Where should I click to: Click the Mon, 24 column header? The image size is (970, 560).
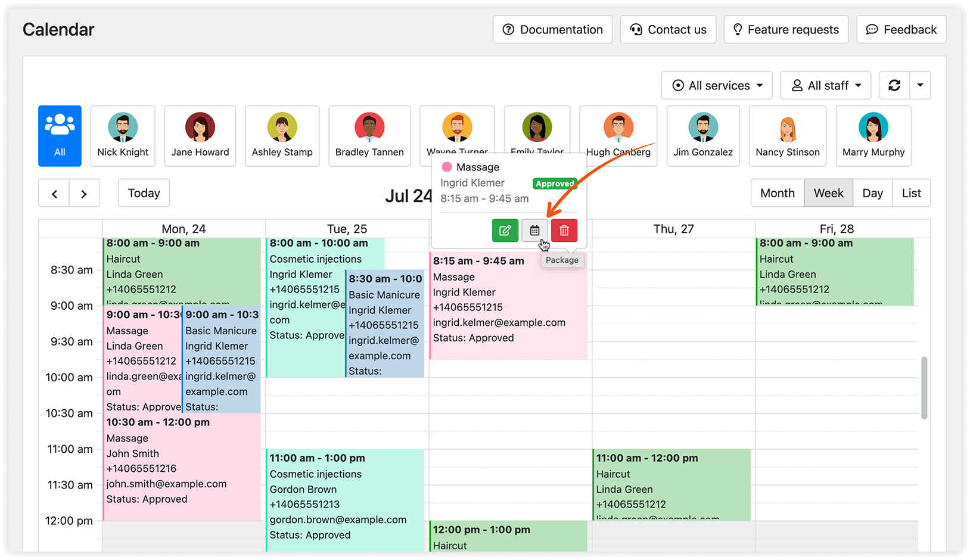[x=184, y=229]
